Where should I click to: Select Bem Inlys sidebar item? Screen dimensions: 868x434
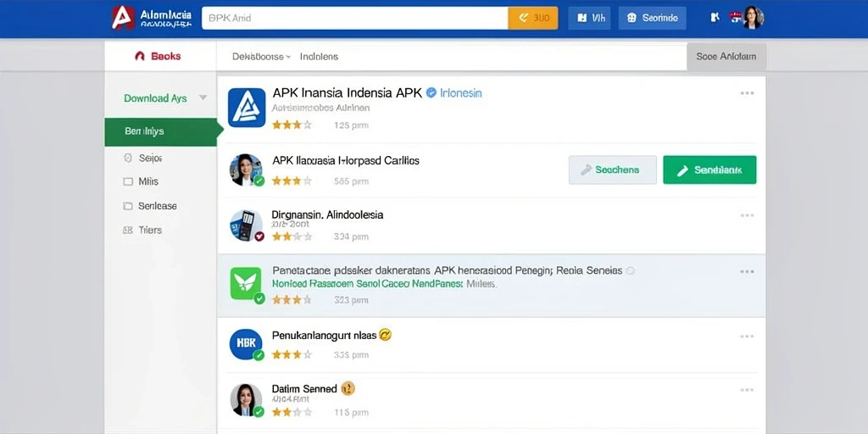[160, 131]
